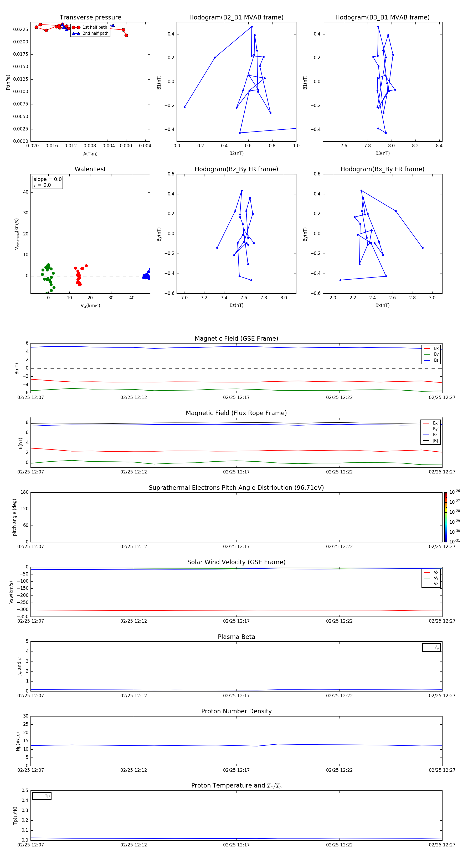Click the 'Tp' legend entry
This screenshot has height=868, width=473.
(x=42, y=796)
